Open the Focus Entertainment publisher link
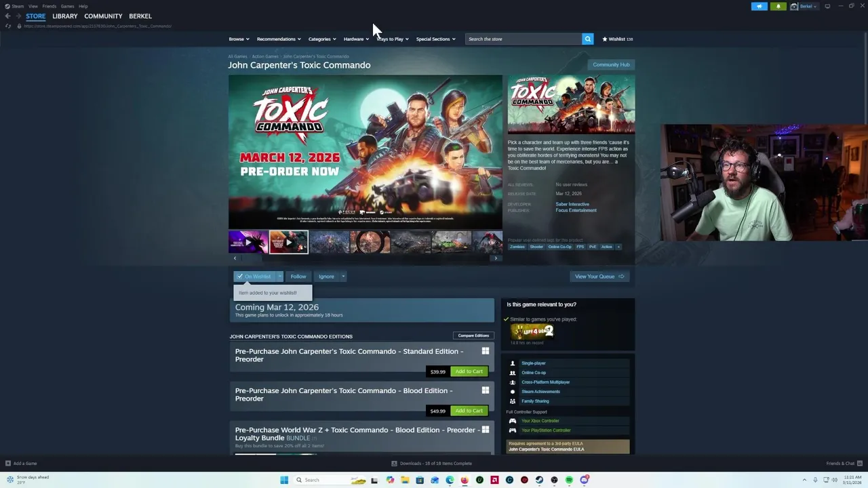This screenshot has width=868, height=488. click(576, 210)
